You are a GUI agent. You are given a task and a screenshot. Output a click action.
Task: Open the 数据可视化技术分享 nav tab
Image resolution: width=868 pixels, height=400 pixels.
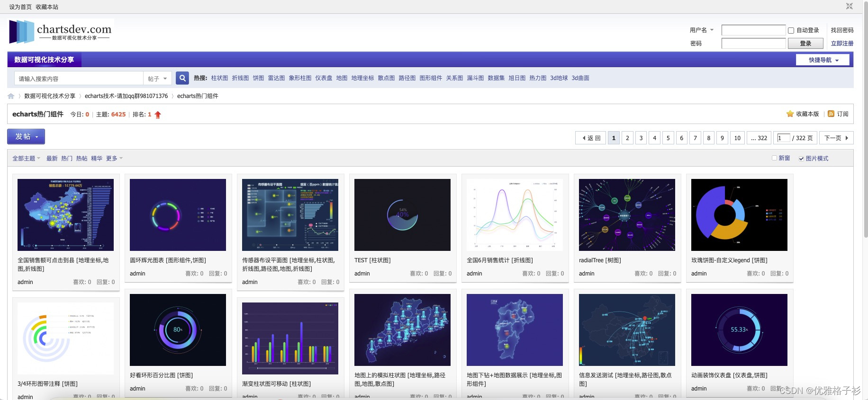pos(44,60)
